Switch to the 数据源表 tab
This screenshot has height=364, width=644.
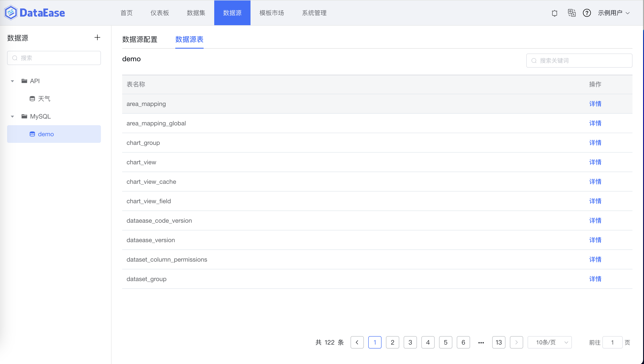coord(189,39)
